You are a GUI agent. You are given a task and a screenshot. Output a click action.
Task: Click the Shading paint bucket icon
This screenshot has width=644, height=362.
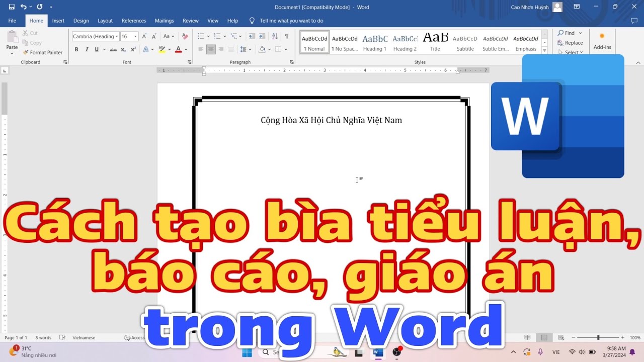click(262, 49)
